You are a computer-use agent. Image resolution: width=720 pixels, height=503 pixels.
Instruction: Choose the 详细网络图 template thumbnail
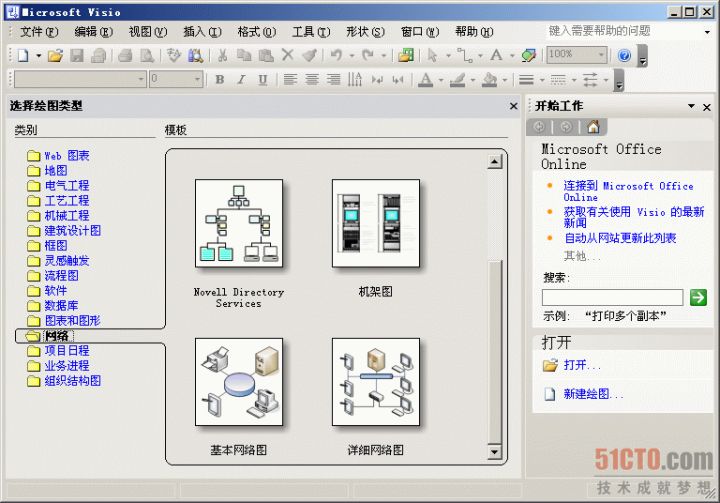pyautogui.click(x=376, y=382)
